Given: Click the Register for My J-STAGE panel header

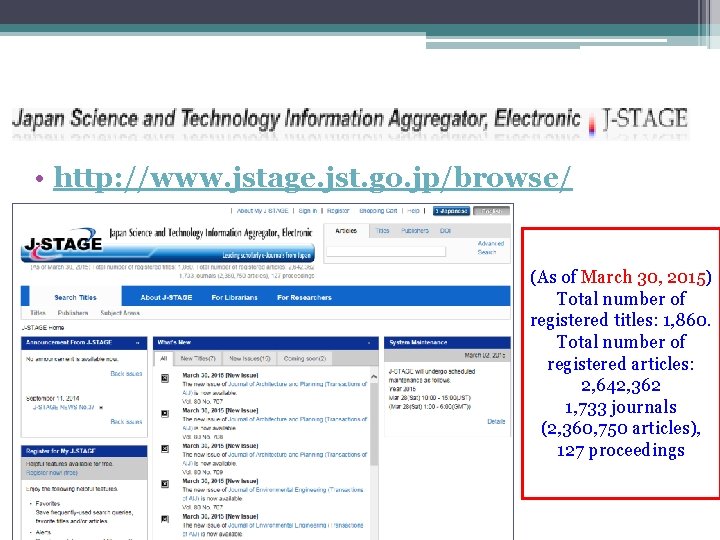Looking at the screenshot, I should 84,451.
